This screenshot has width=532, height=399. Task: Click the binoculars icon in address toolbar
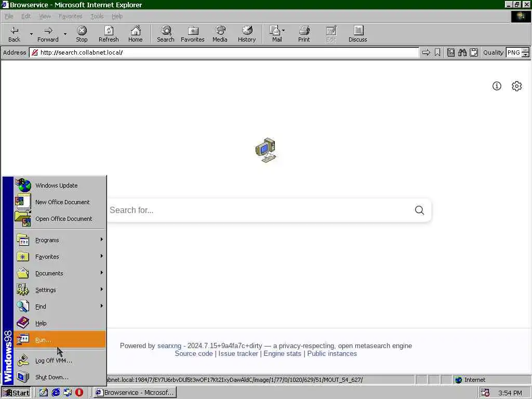(x=462, y=52)
